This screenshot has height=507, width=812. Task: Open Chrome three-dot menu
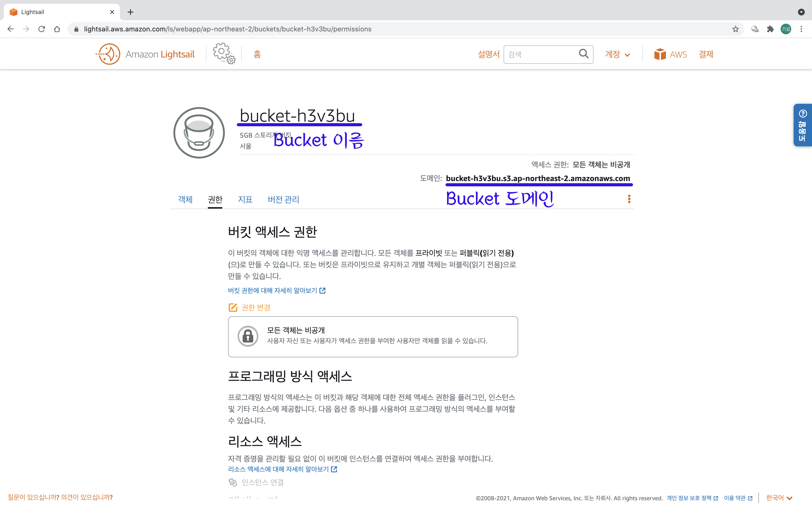pyautogui.click(x=801, y=29)
